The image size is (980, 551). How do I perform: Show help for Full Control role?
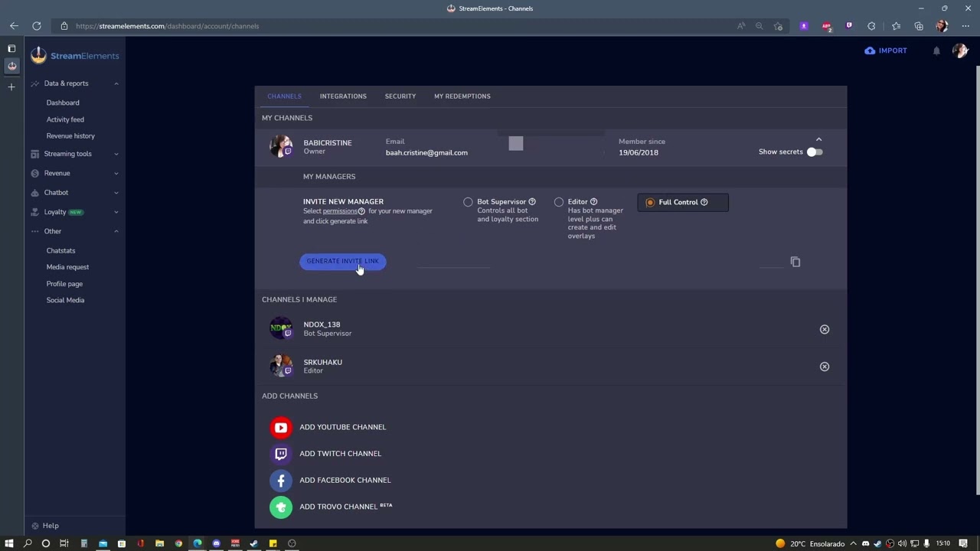point(704,202)
